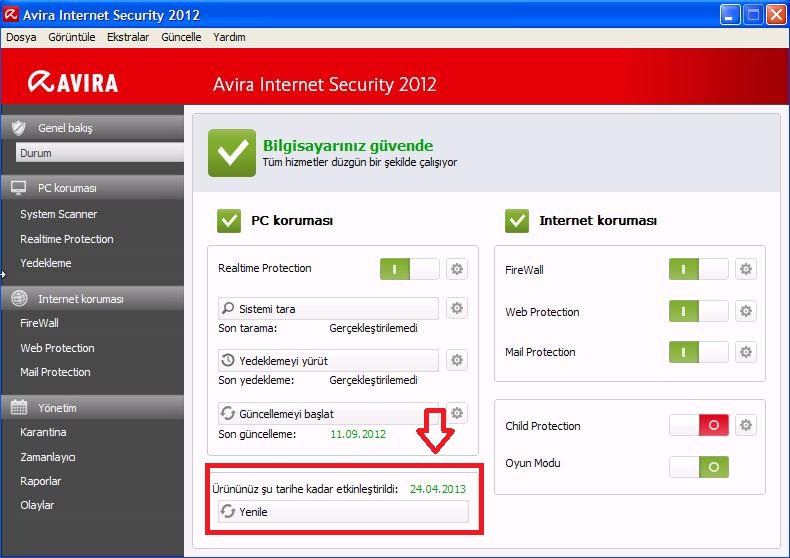Click Güncellemeyi başlat button
This screenshot has width=790, height=558.
pyautogui.click(x=328, y=413)
